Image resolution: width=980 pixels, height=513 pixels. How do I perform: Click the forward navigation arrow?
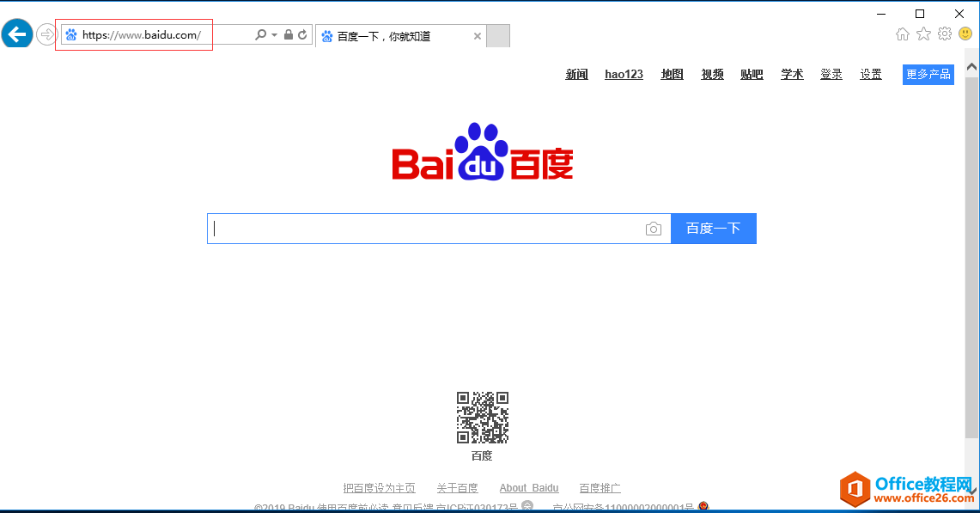pos(46,34)
